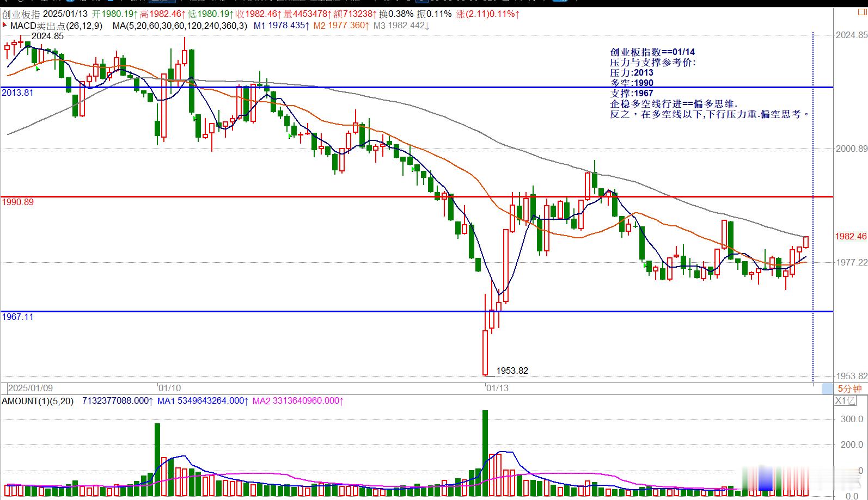Click the 2025/01/09 date on time axis
The height and width of the screenshot is (500, 868).
coord(30,388)
